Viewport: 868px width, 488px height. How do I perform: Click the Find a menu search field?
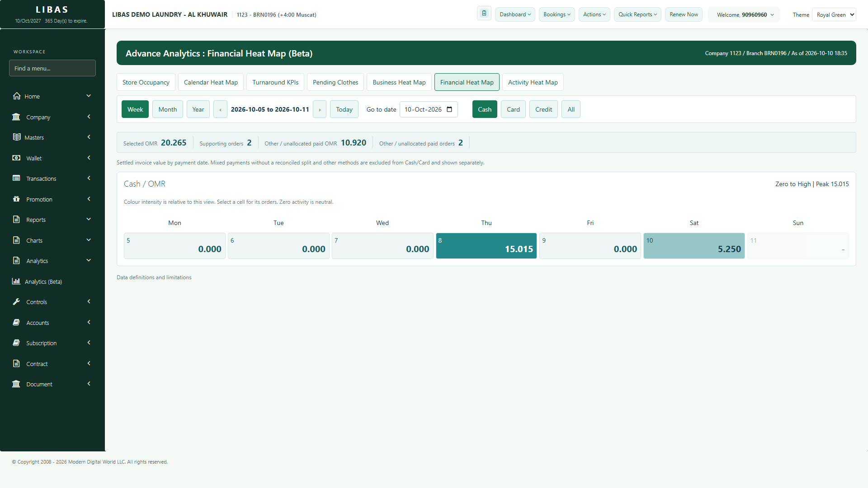52,68
